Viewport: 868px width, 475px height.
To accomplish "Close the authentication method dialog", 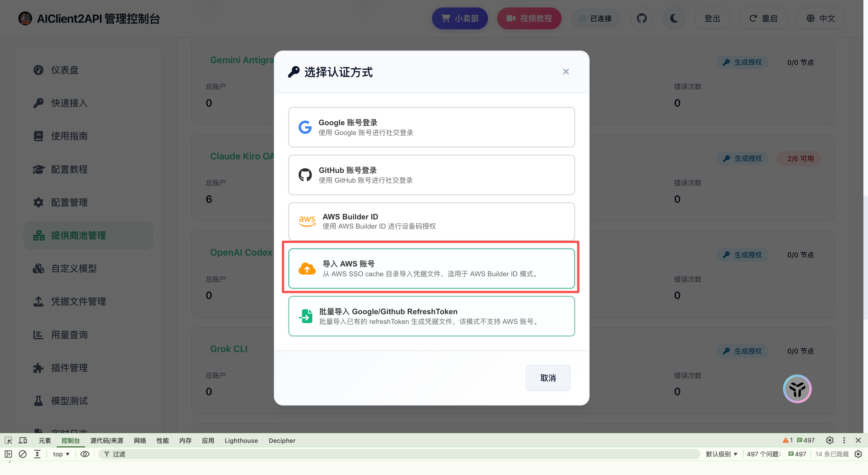I will coord(566,72).
